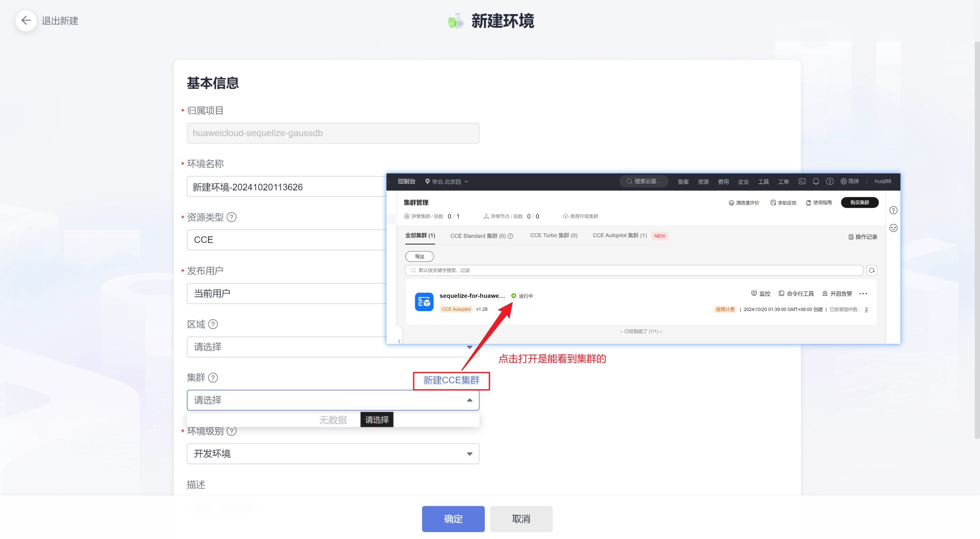The height and width of the screenshot is (539, 980).
Task: Click the refresh icon beside cluster search
Action: [872, 270]
